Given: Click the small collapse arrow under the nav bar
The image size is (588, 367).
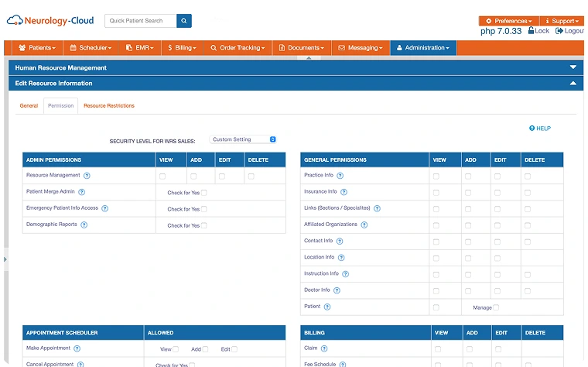Looking at the screenshot, I should tap(309, 58).
